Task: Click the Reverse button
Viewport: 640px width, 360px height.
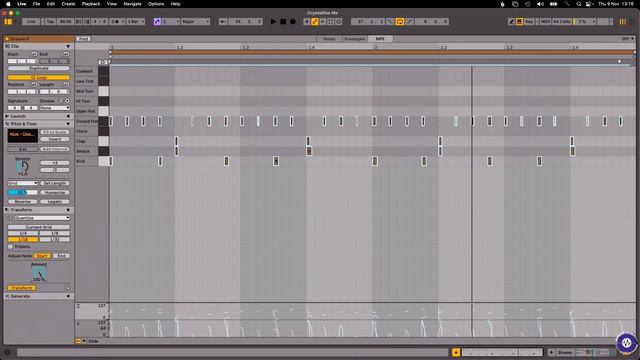Action: pos(22,202)
